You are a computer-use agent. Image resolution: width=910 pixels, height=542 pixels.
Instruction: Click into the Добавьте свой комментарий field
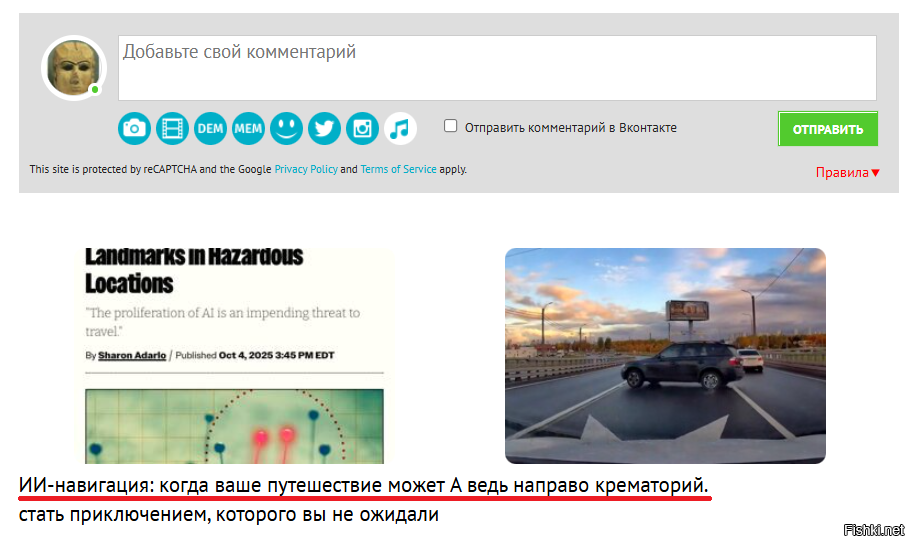pos(497,68)
